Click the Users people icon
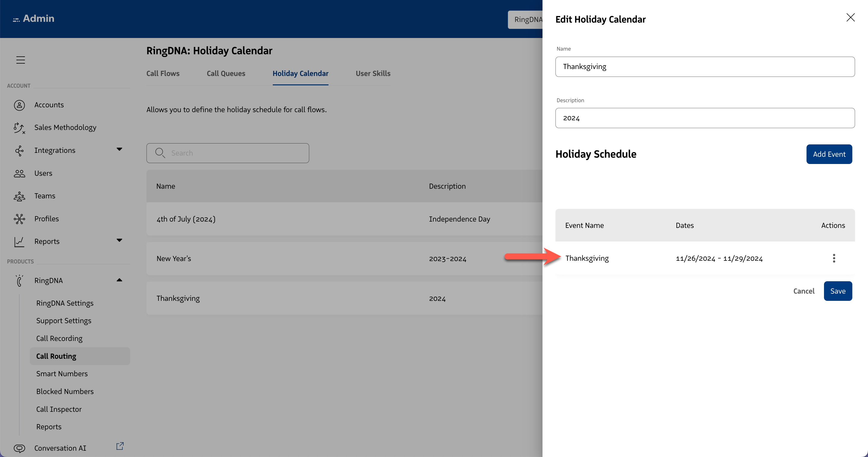Viewport: 868px width, 457px height. click(x=19, y=173)
